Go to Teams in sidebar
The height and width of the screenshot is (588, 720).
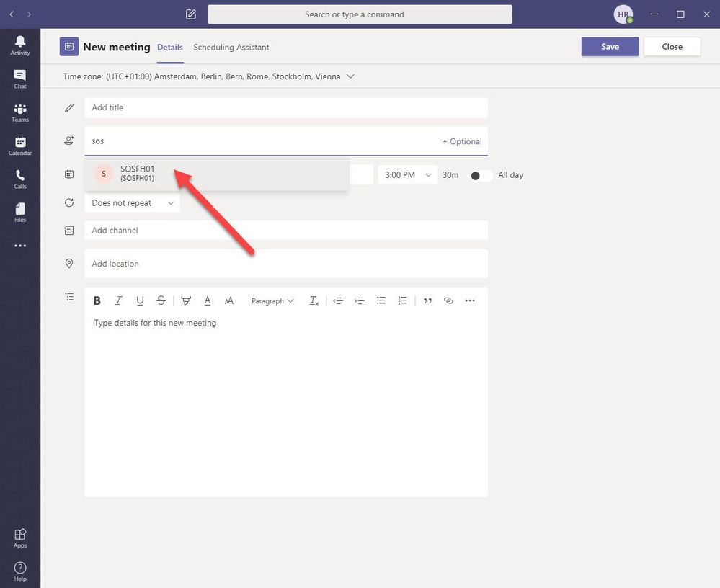pyautogui.click(x=20, y=112)
